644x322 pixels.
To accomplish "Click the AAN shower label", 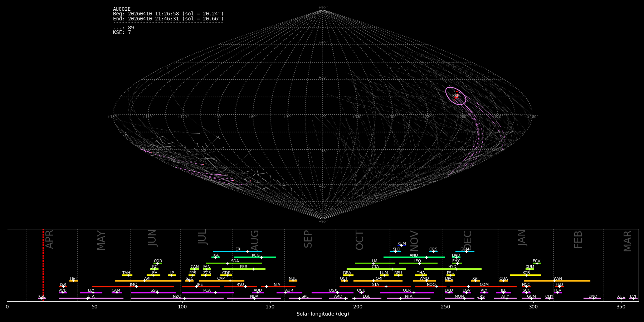I will click(x=558, y=279).
